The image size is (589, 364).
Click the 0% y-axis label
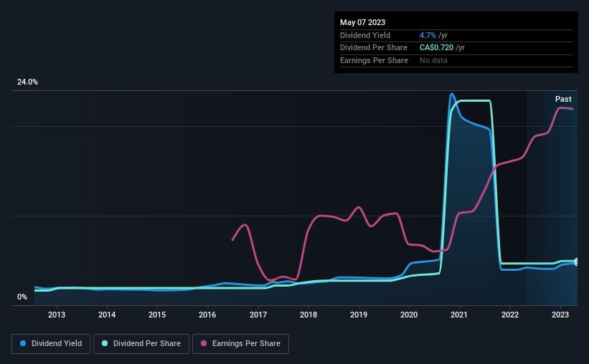pyautogui.click(x=22, y=297)
